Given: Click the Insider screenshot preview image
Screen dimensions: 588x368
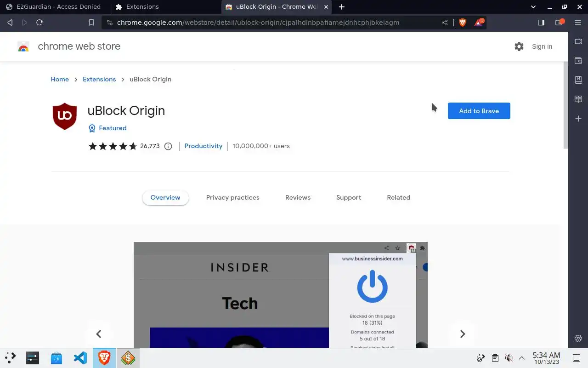Looking at the screenshot, I should click(281, 295).
